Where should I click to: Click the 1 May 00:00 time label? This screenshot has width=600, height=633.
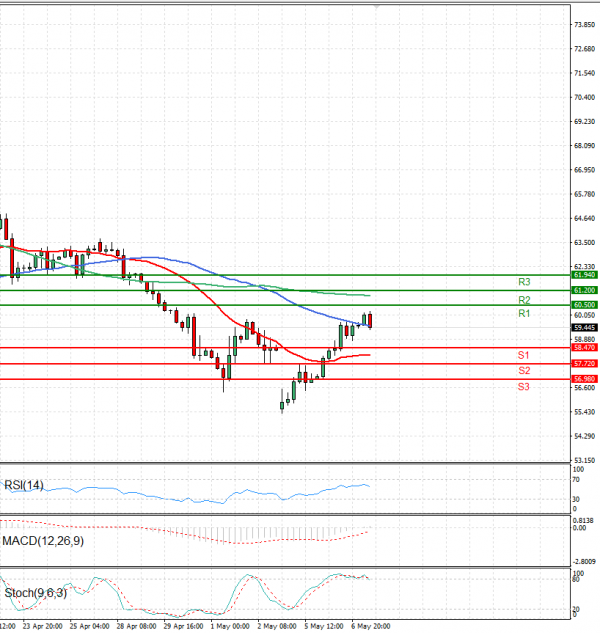click(x=230, y=626)
